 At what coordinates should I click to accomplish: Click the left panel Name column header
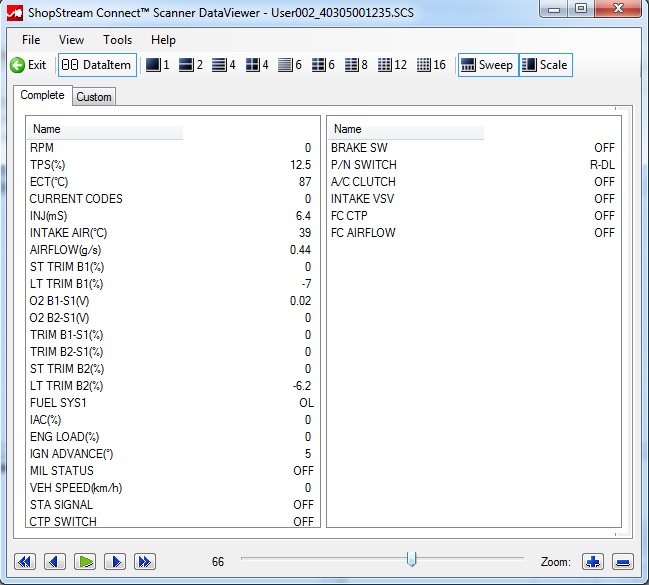tap(105, 130)
